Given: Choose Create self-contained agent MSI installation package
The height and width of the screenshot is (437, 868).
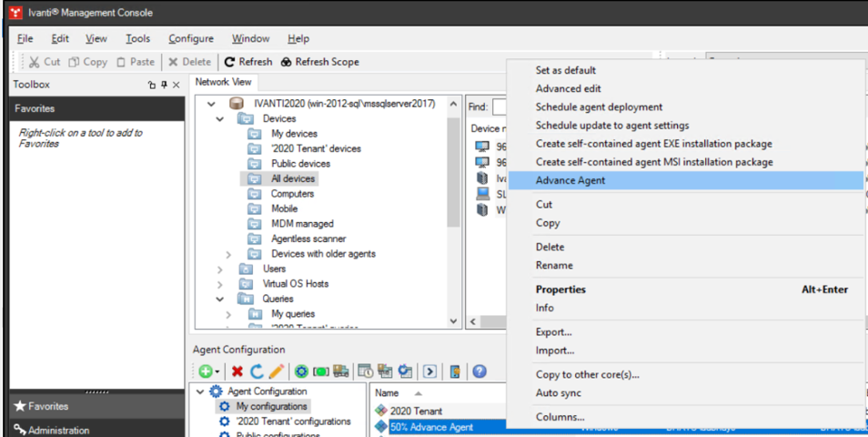Looking at the screenshot, I should pos(686,162).
